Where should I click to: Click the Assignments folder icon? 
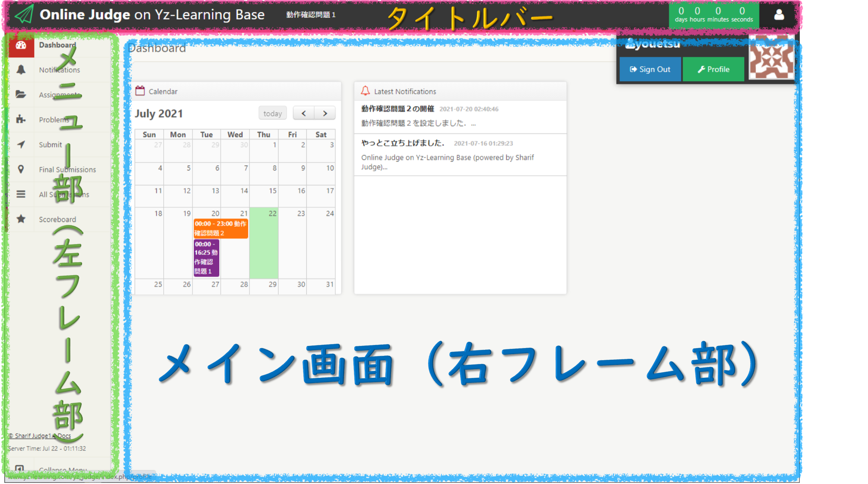[21, 94]
